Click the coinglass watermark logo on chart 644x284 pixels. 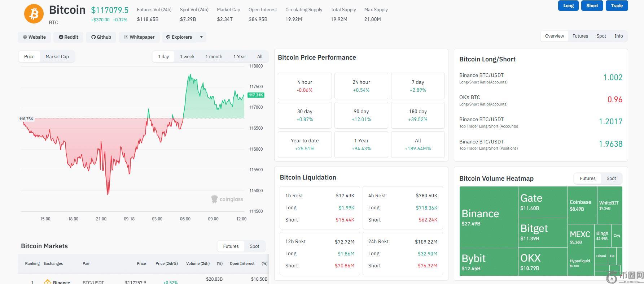(227, 199)
